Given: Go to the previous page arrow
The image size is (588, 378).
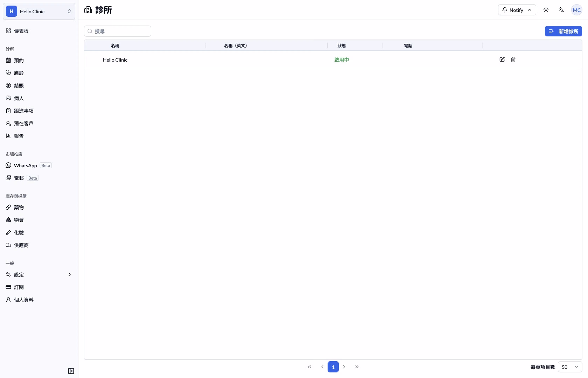Looking at the screenshot, I should [x=322, y=367].
